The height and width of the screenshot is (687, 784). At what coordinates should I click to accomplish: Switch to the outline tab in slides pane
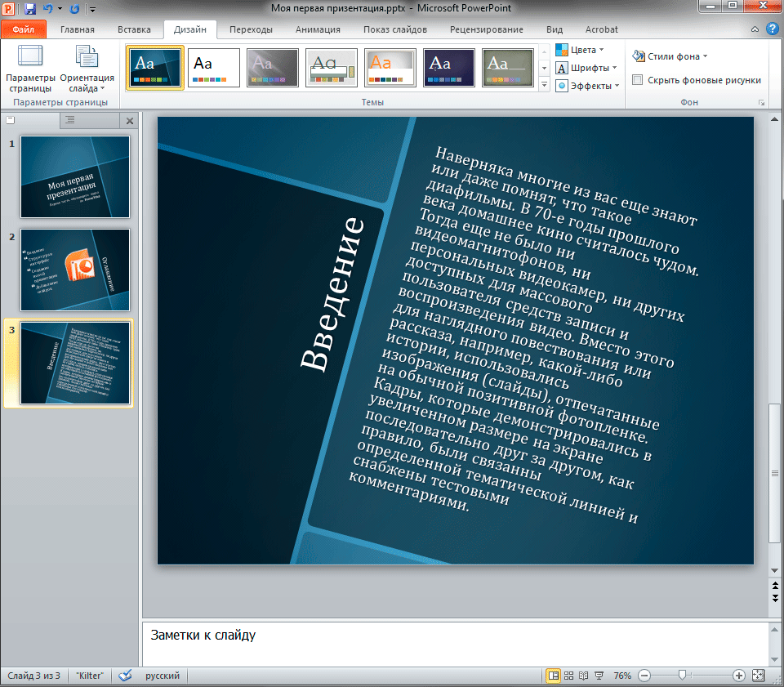coord(70,120)
